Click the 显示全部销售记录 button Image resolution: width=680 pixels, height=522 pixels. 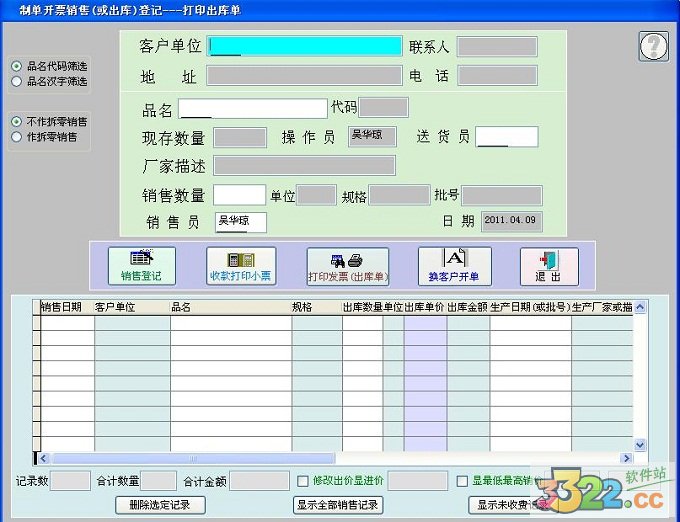click(x=337, y=505)
